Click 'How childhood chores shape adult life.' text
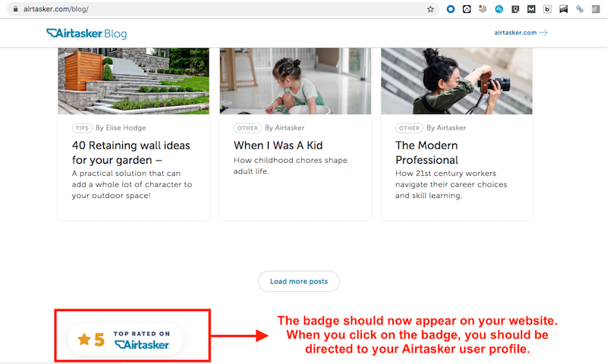 coord(291,165)
